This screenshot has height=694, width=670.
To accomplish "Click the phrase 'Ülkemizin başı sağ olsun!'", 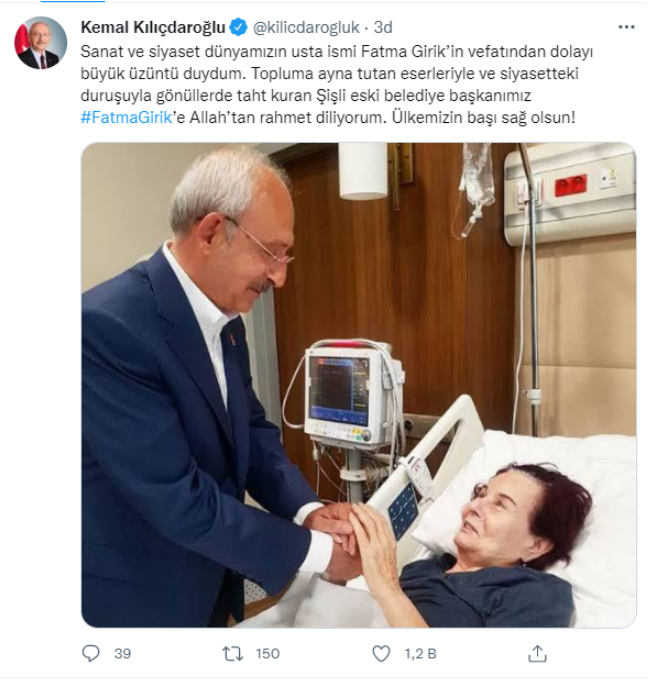I will click(x=483, y=118).
